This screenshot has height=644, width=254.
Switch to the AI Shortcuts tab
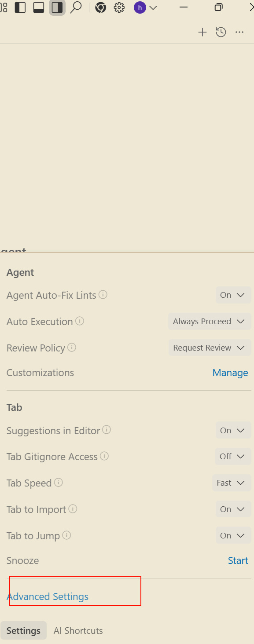tap(78, 631)
